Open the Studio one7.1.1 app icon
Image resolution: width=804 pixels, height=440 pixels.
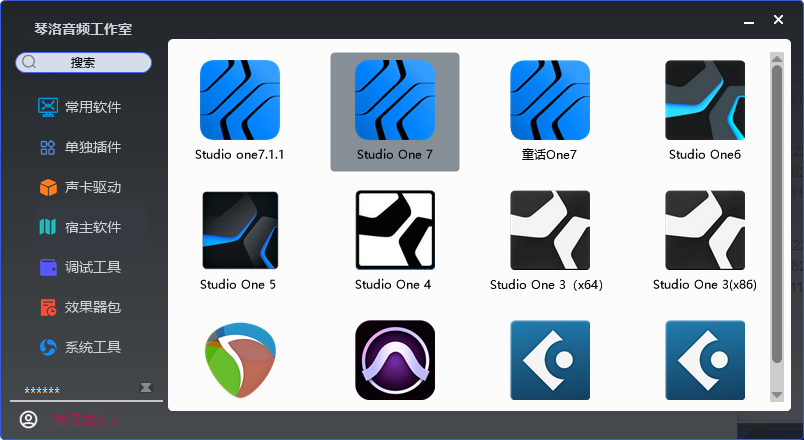[x=239, y=100]
